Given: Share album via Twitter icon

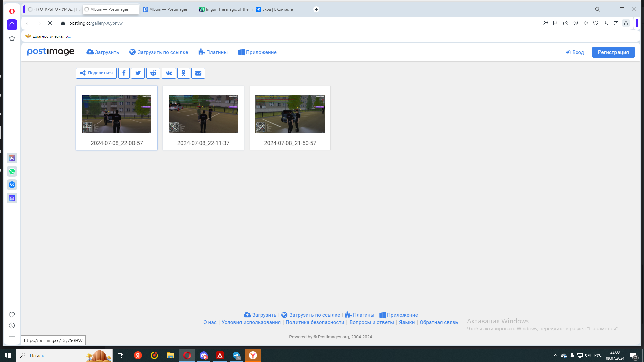Looking at the screenshot, I should pos(138,73).
